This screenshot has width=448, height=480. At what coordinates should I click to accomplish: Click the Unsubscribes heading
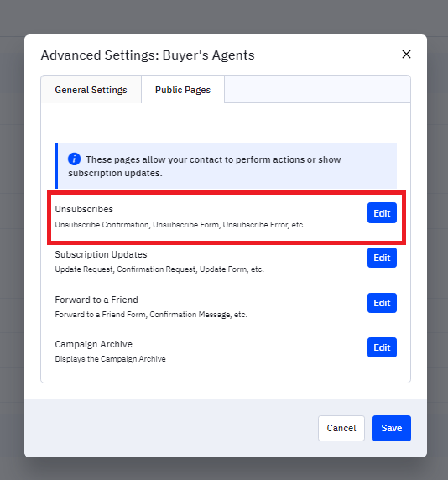click(84, 209)
